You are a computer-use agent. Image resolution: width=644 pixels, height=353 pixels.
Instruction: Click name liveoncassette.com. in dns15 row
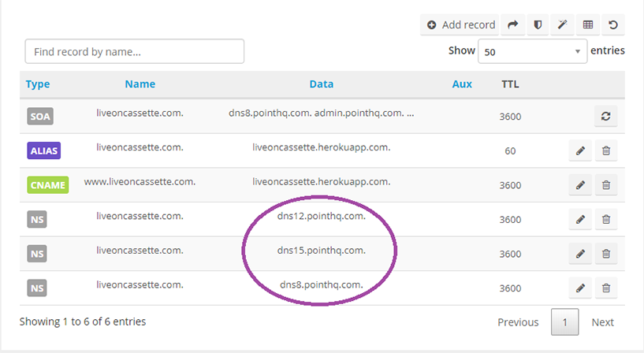(x=140, y=251)
